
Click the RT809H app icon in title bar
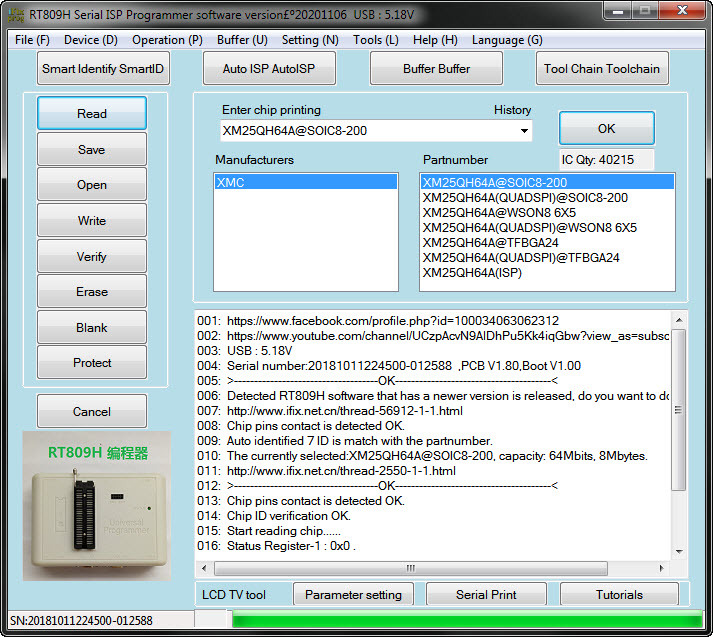(x=16, y=15)
